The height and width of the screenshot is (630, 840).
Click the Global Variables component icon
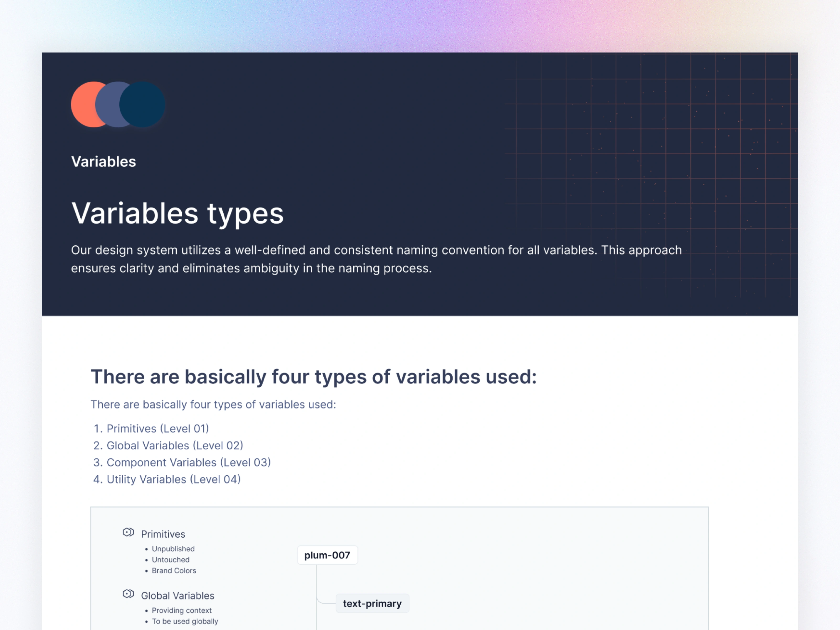(x=128, y=594)
